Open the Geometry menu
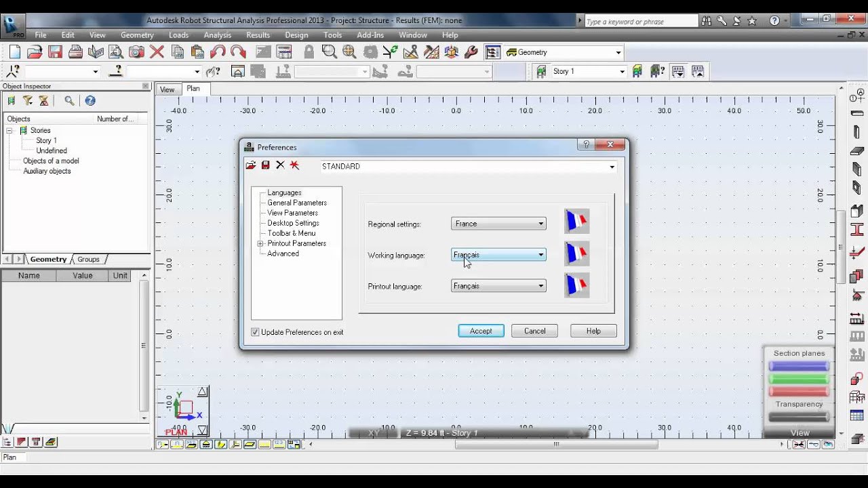Image resolution: width=868 pixels, height=488 pixels. 137,35
